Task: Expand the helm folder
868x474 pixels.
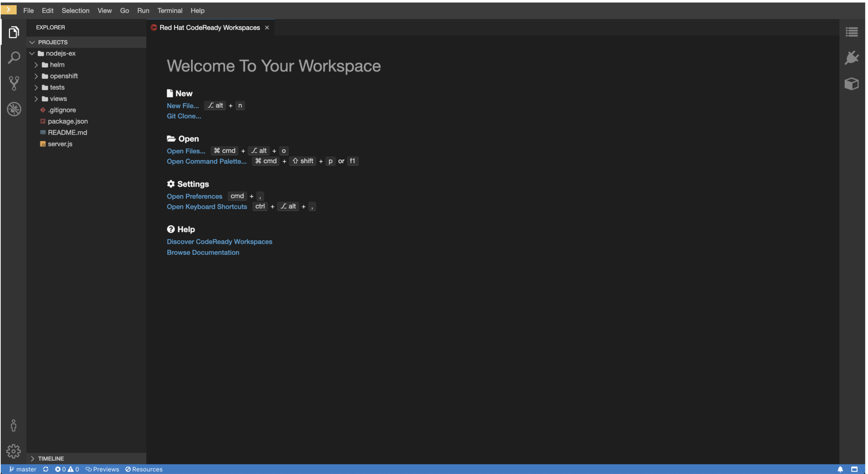Action: pos(36,65)
